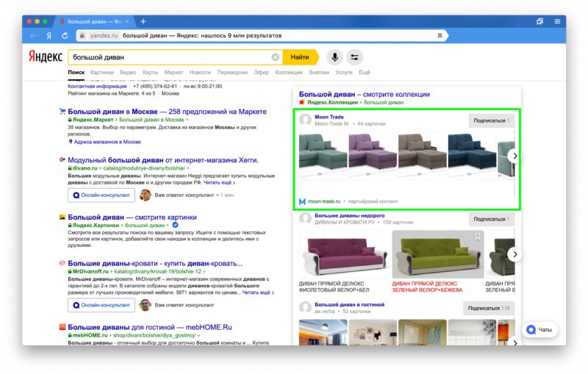Viewport: 588px width, 374px height.
Task: Select the dark blue corner sofa thumbnail
Action: [472, 155]
